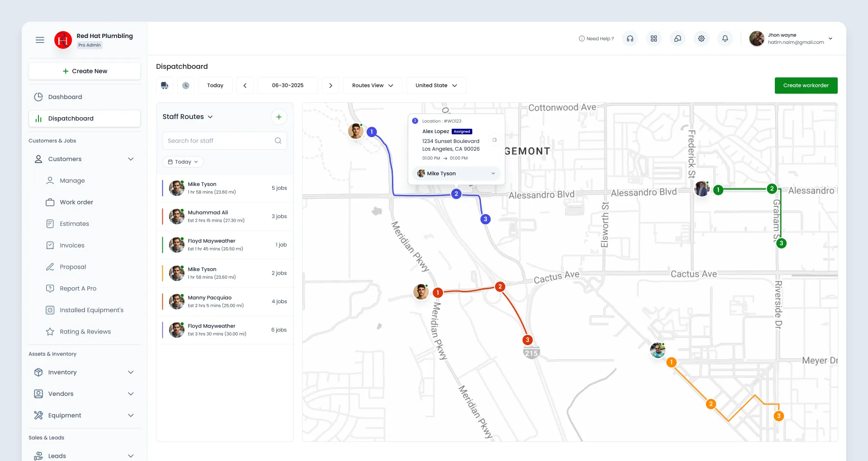This screenshot has width=868, height=461.
Task: Click blue route stop 1 marker
Action: coord(372,132)
